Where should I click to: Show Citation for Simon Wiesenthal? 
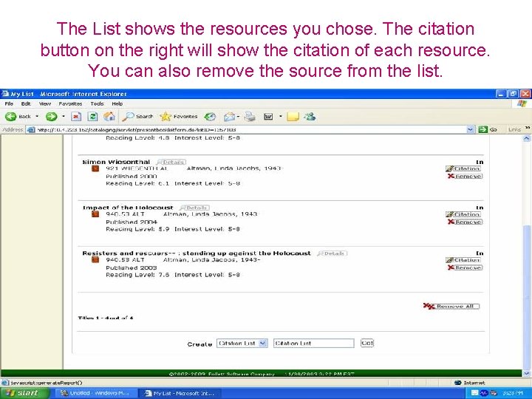pyautogui.click(x=463, y=168)
